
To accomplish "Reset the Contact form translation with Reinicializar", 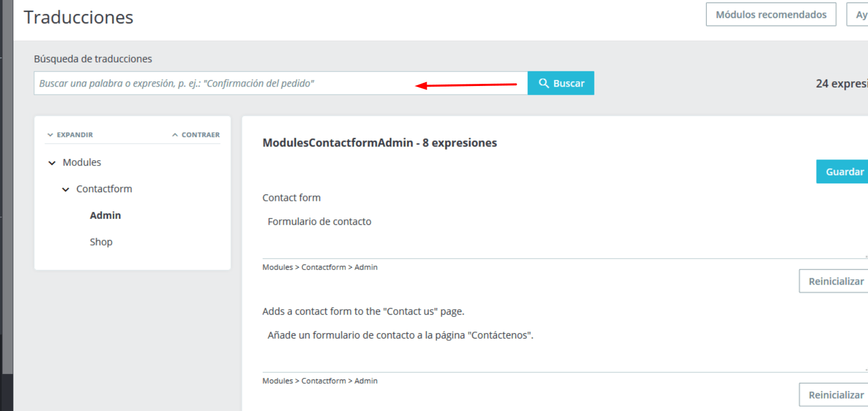I will pyautogui.click(x=834, y=281).
